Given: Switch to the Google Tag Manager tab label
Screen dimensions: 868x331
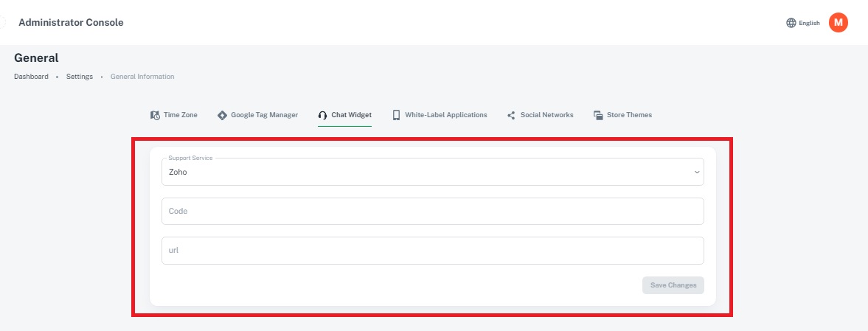Looking at the screenshot, I should pos(264,115).
